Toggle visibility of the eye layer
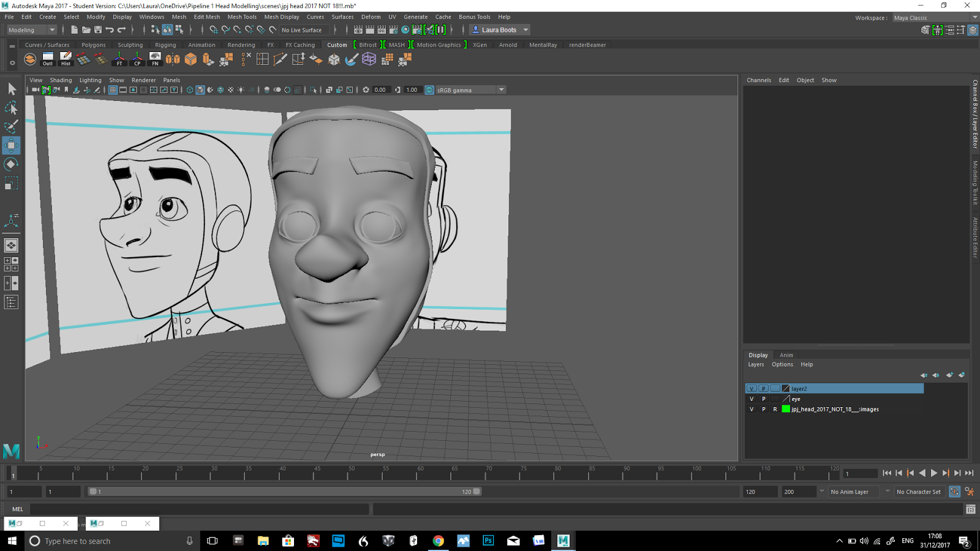 tap(752, 399)
